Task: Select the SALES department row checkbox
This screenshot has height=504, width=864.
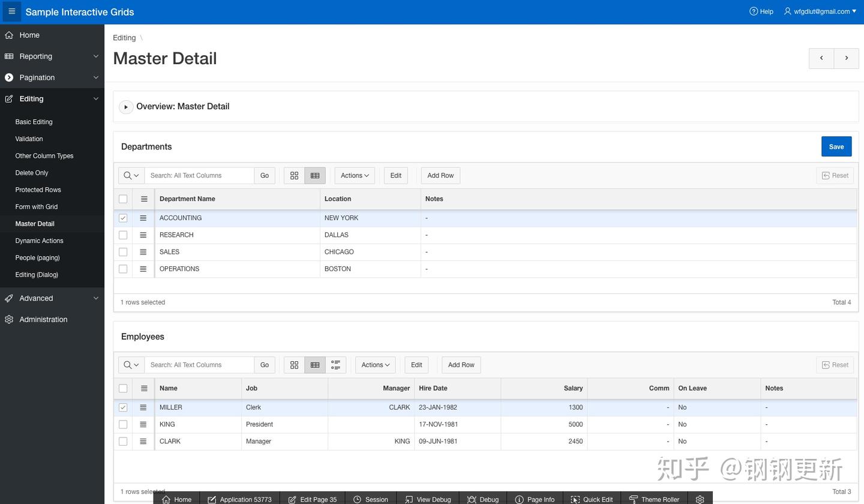Action: tap(122, 251)
